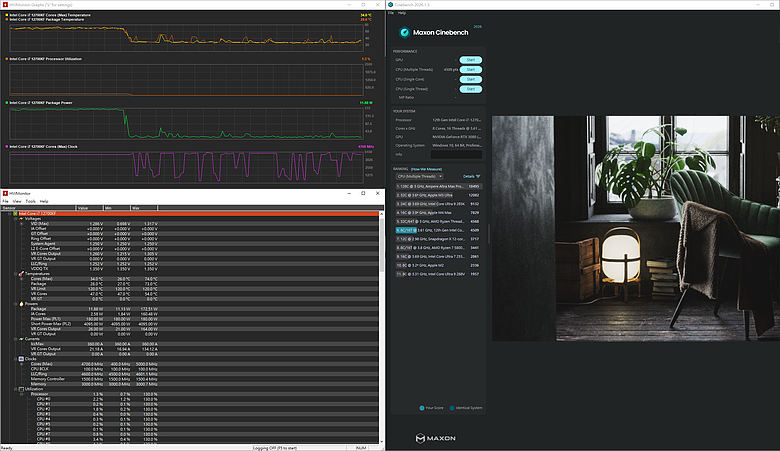This screenshot has height=451, width=780.
Task: Click the HWMonitor title bar app icon
Action: point(5,193)
